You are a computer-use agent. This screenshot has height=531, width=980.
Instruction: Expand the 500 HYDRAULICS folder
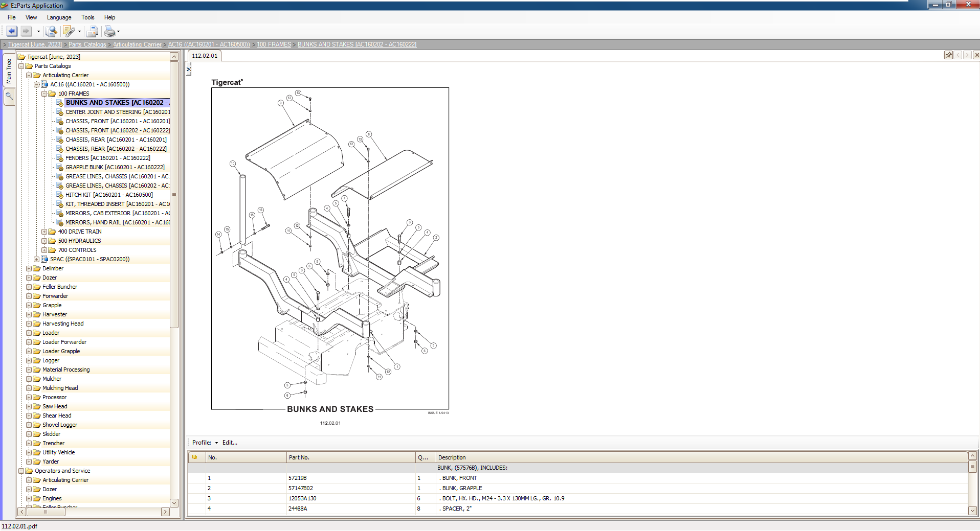pos(44,241)
